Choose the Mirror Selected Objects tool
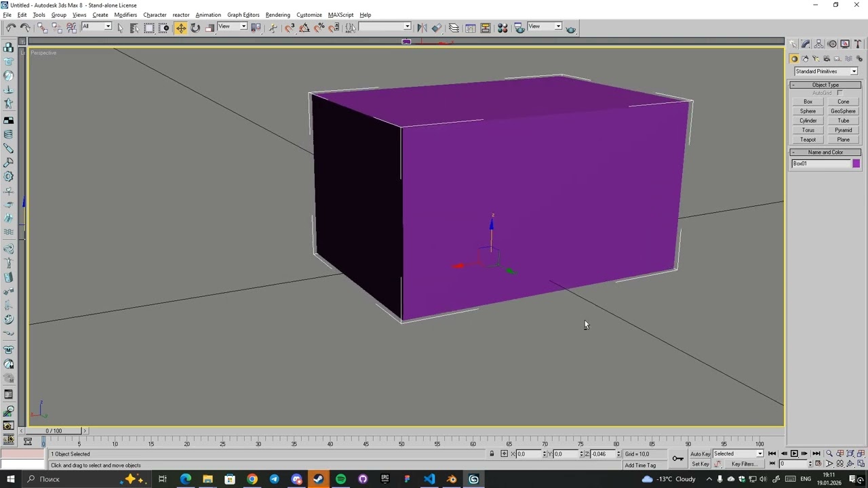The height and width of the screenshot is (488, 868). coord(422,28)
